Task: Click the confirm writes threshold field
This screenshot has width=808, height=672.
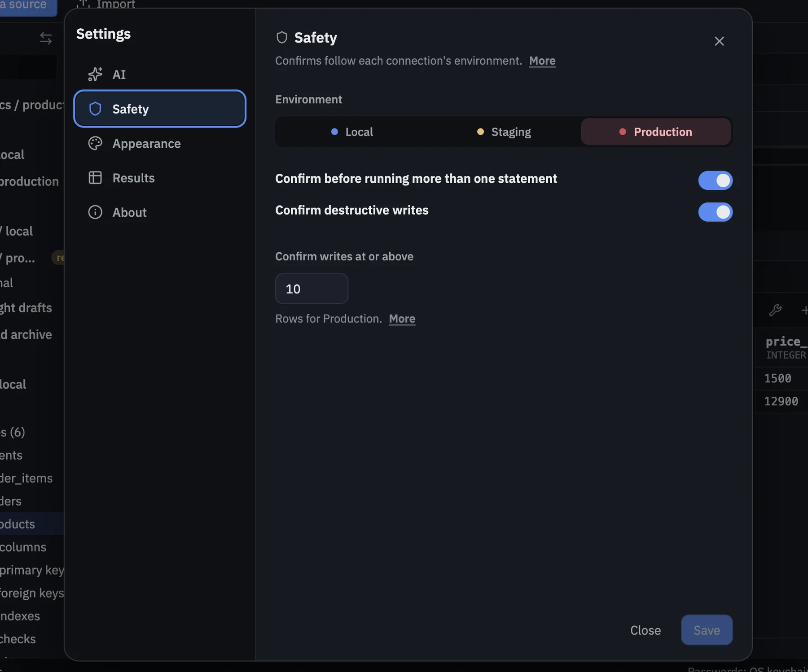Action: (x=312, y=289)
